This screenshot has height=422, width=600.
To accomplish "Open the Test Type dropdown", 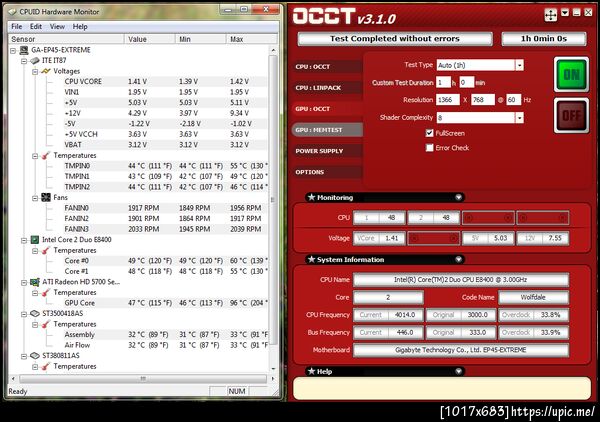I will pyautogui.click(x=519, y=65).
